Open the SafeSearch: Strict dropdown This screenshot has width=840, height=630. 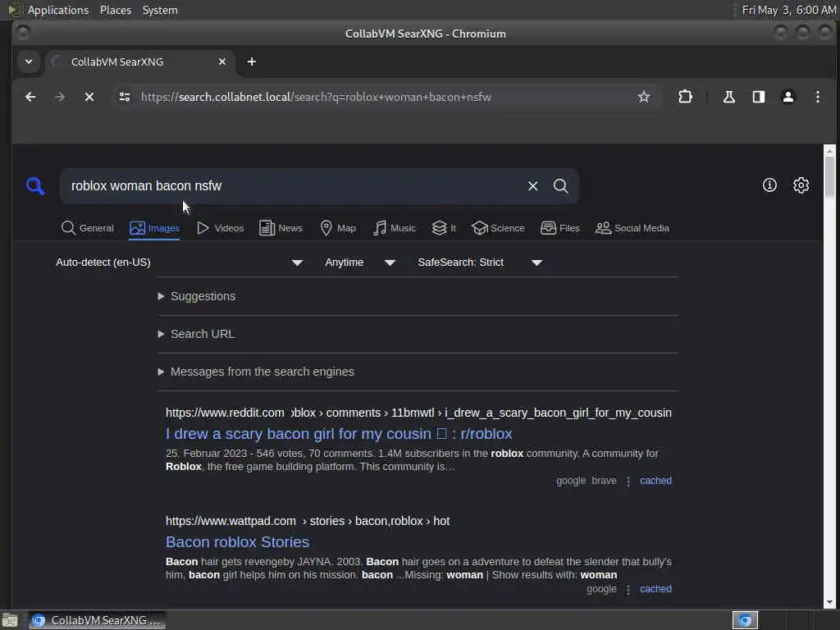(480, 262)
